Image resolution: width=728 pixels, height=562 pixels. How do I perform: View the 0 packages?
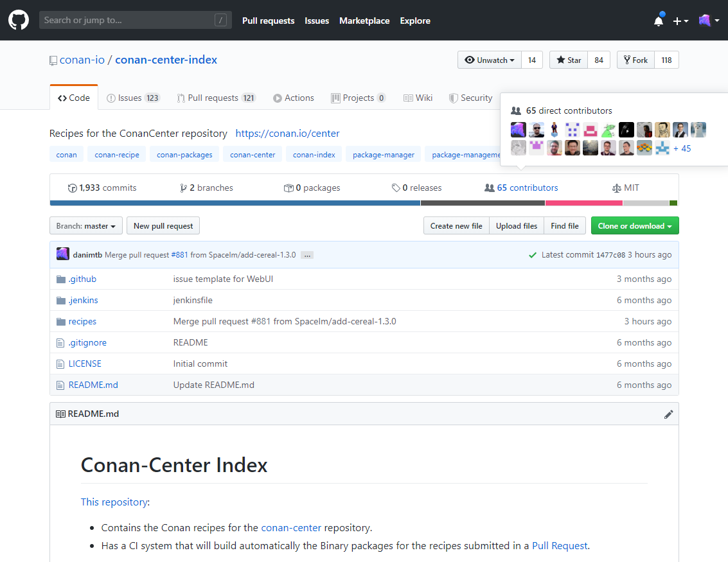(x=312, y=188)
